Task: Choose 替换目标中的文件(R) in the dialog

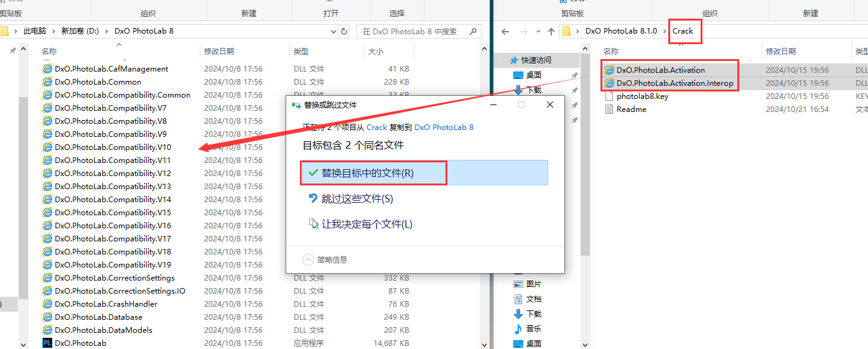Action: point(424,173)
